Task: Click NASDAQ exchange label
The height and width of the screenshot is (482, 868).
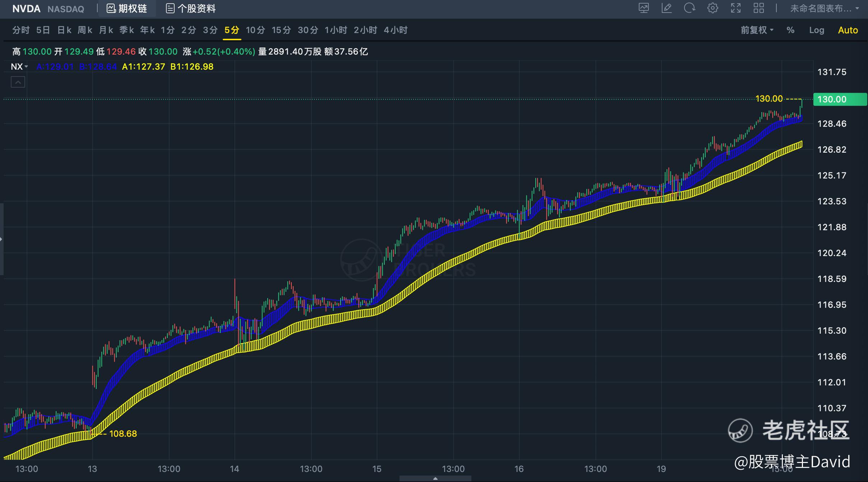Action: pyautogui.click(x=66, y=9)
